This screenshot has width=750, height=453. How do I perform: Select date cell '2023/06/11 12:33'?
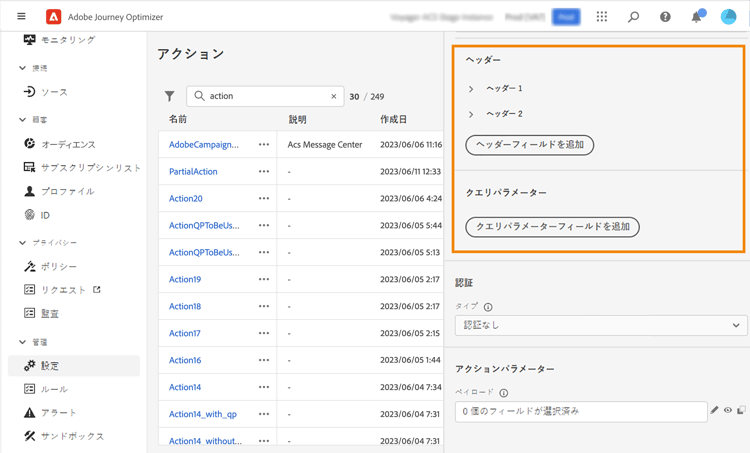410,171
